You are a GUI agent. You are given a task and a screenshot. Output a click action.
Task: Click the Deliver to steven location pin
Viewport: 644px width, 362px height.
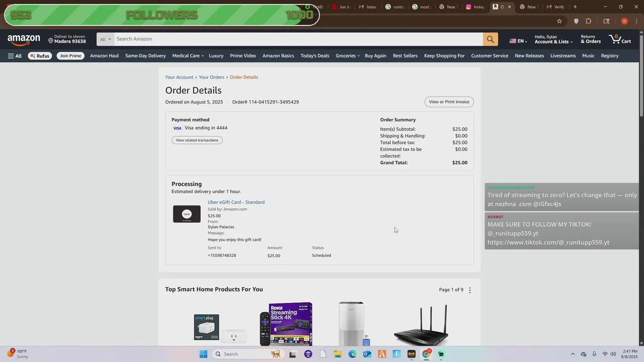pos(51,41)
